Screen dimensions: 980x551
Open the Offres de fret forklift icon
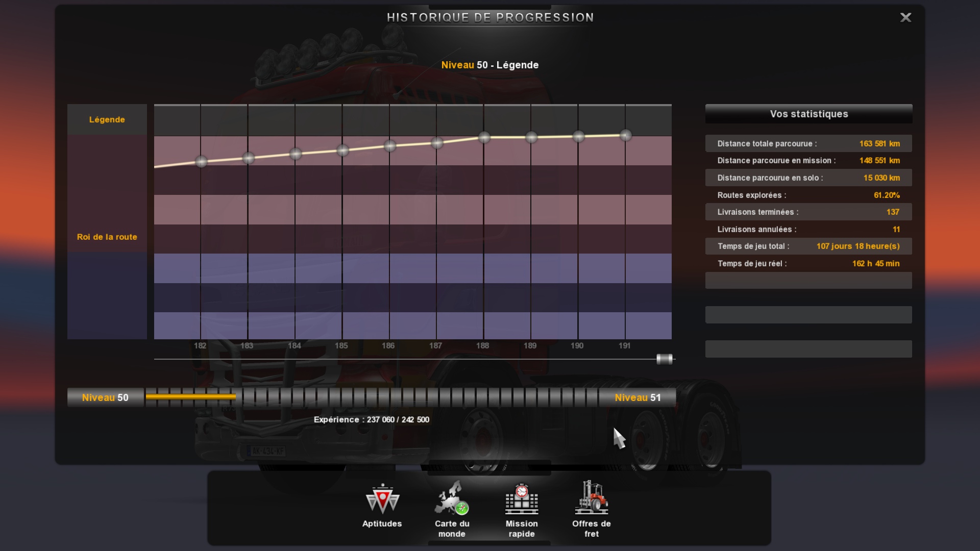591,498
